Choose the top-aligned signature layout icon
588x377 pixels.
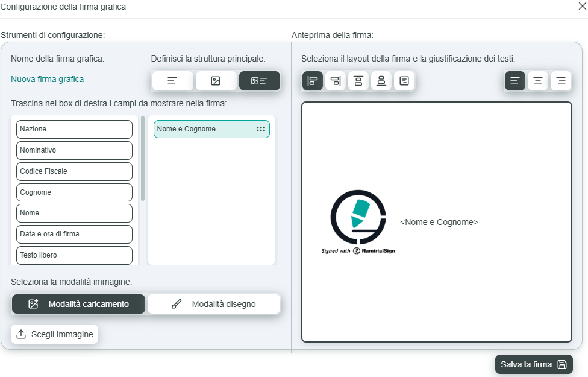(x=358, y=81)
